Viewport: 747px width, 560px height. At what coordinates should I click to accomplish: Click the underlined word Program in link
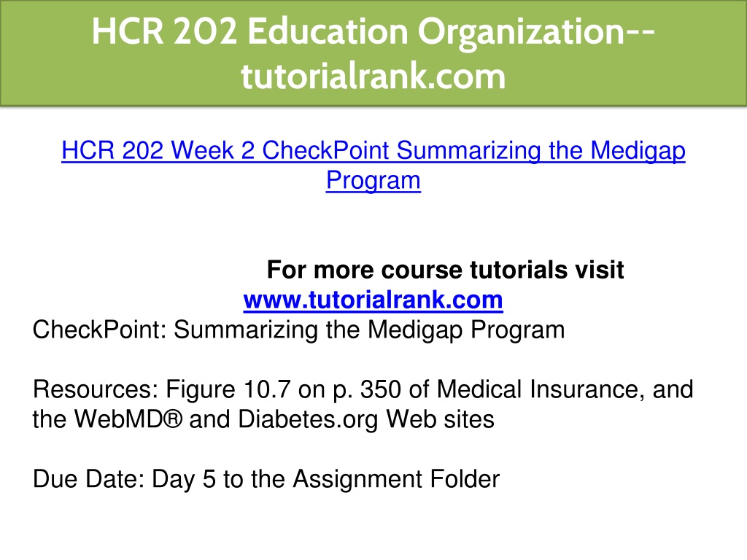[373, 181]
